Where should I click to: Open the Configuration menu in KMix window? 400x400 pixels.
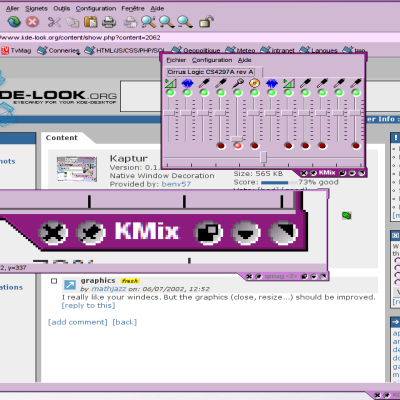pyautogui.click(x=212, y=60)
